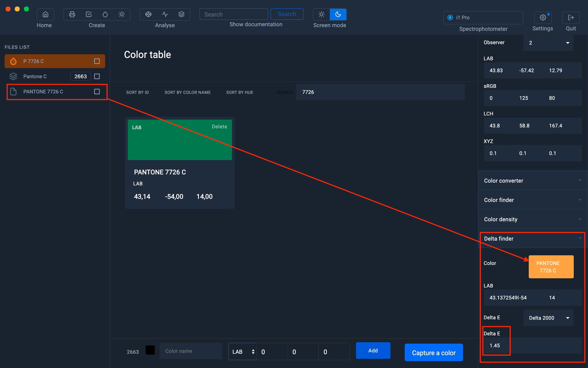Select Pantone C library in files list
This screenshot has height=368, width=588.
click(x=55, y=76)
